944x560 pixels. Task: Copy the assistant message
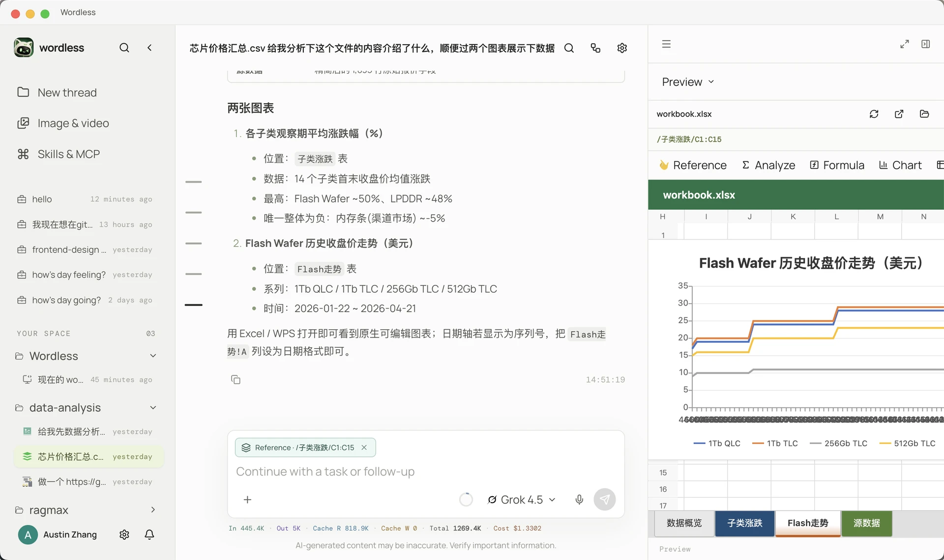tap(236, 380)
